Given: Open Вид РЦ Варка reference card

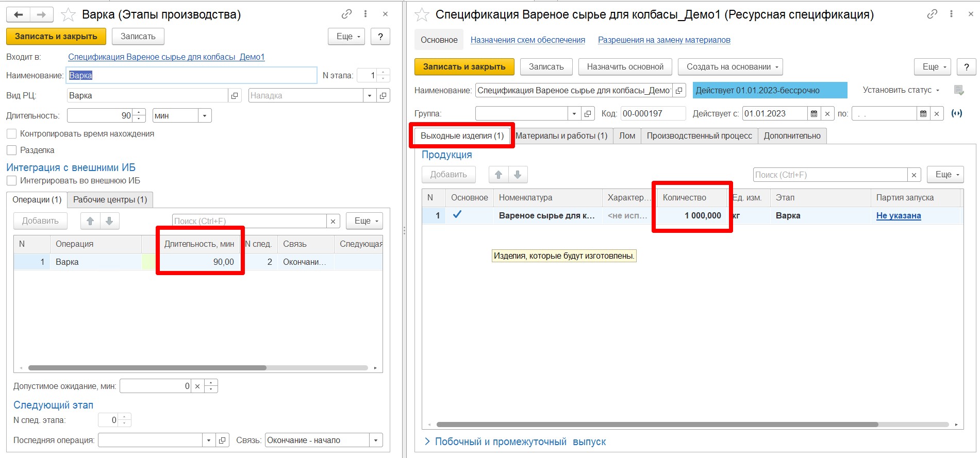Looking at the screenshot, I should tap(235, 96).
